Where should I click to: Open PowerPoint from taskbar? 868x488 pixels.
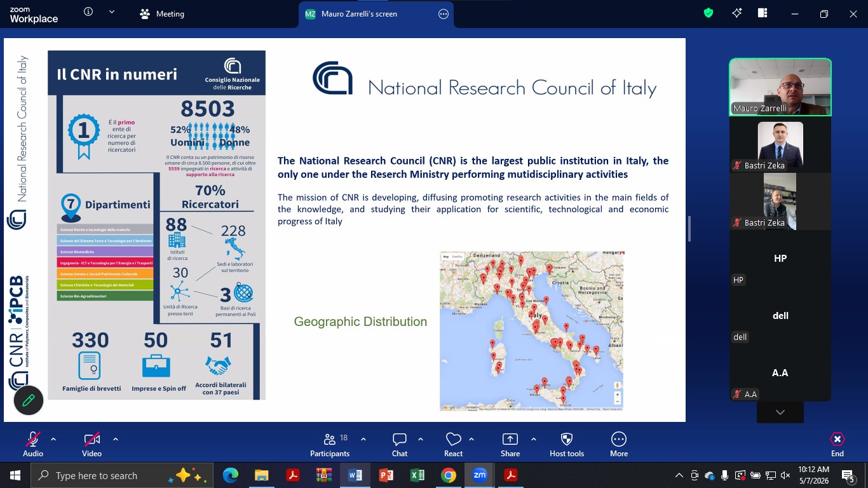(x=386, y=475)
